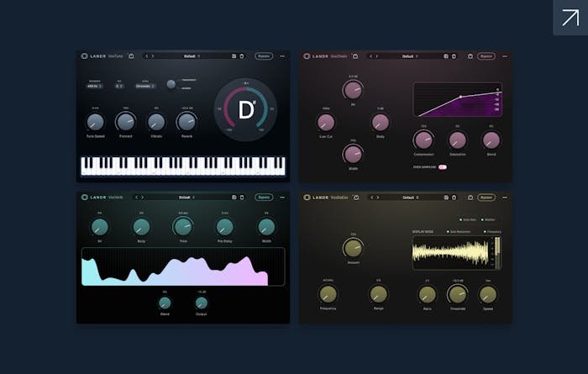Click the waveform display in VoxDeEss
This screenshot has width=588, height=374.
[x=457, y=253]
